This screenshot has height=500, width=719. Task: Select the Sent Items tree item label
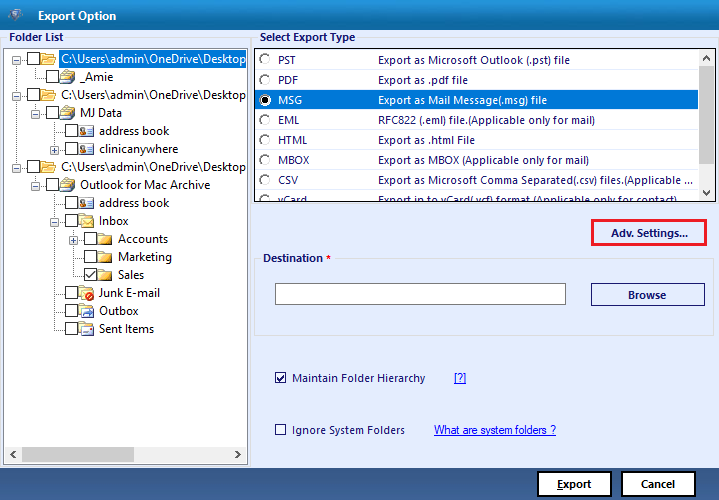(127, 329)
